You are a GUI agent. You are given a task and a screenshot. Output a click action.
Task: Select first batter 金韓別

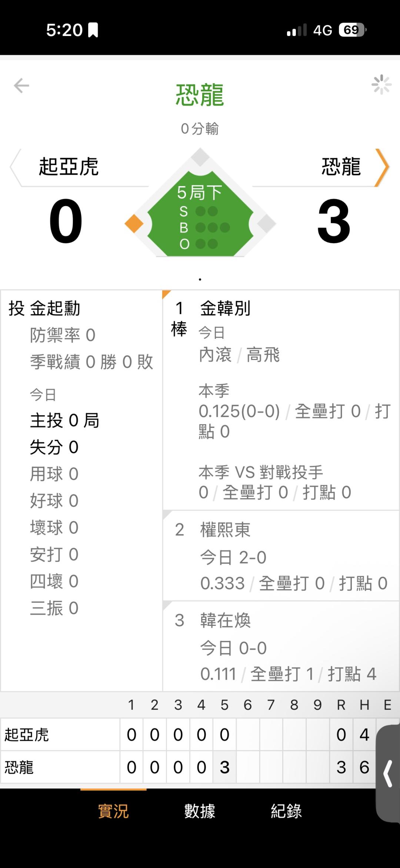tap(225, 308)
